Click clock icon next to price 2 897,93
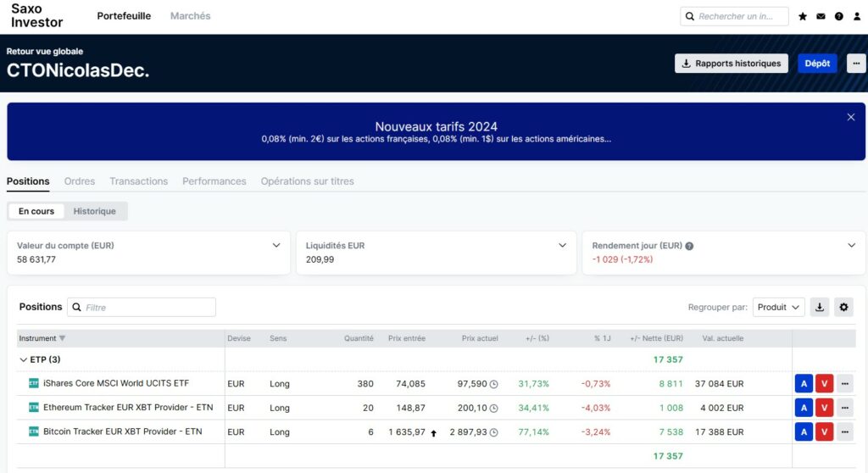Viewport: 868px width, 473px height. pos(494,432)
